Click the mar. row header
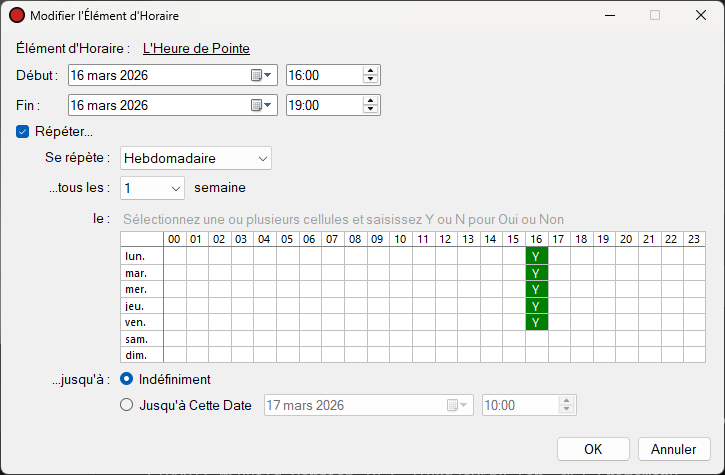Viewport: 725px width, 475px height. click(x=142, y=273)
